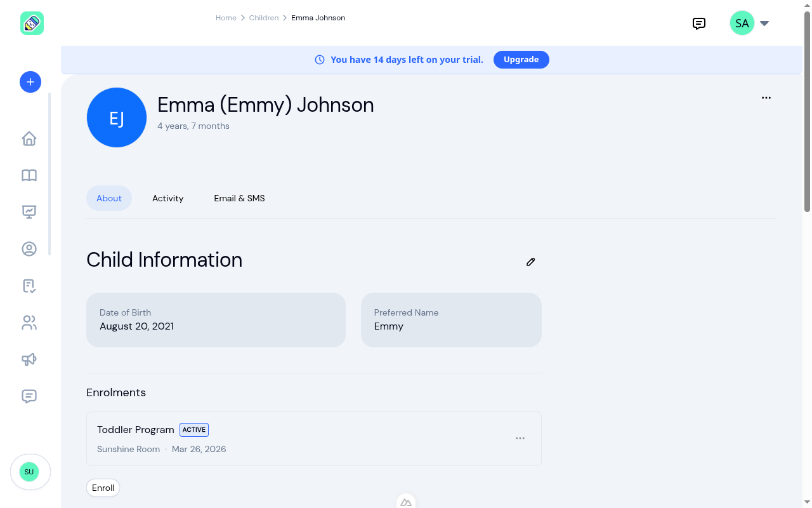
Task: Open the messages icon in top header
Action: (699, 23)
